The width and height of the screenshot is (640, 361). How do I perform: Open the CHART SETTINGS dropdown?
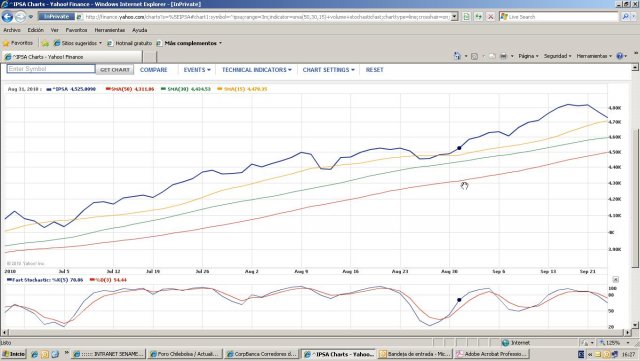pyautogui.click(x=328, y=70)
